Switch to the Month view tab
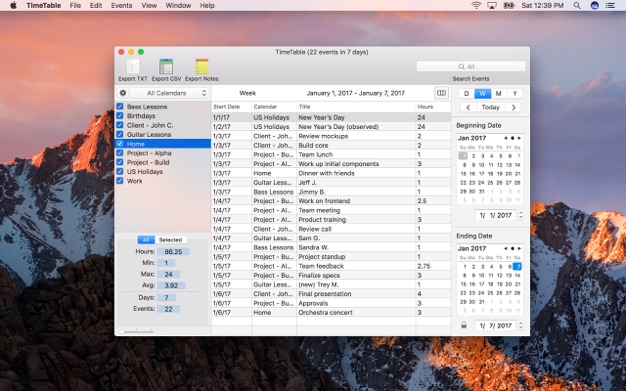The height and width of the screenshot is (391, 626). [498, 93]
